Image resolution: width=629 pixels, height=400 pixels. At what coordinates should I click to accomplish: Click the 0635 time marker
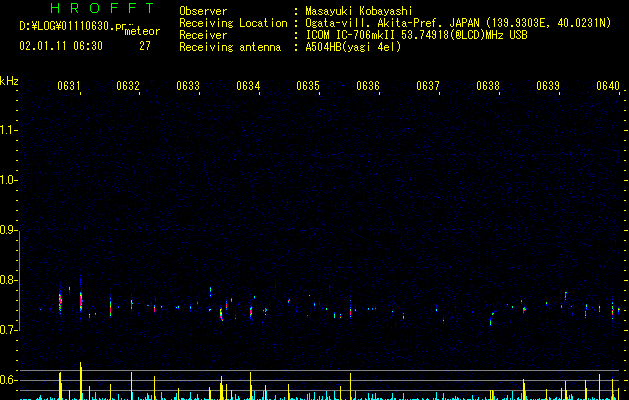click(308, 86)
